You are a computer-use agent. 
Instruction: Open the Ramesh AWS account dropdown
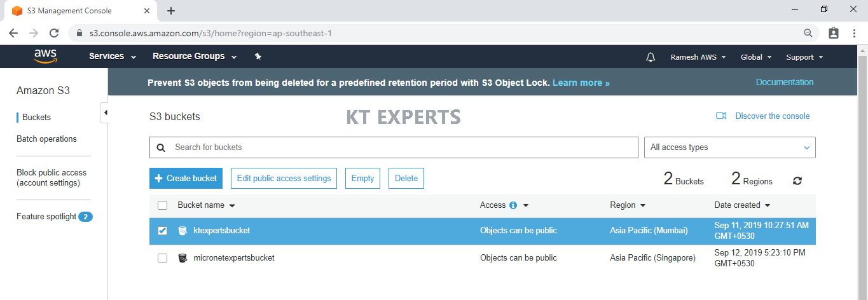698,57
